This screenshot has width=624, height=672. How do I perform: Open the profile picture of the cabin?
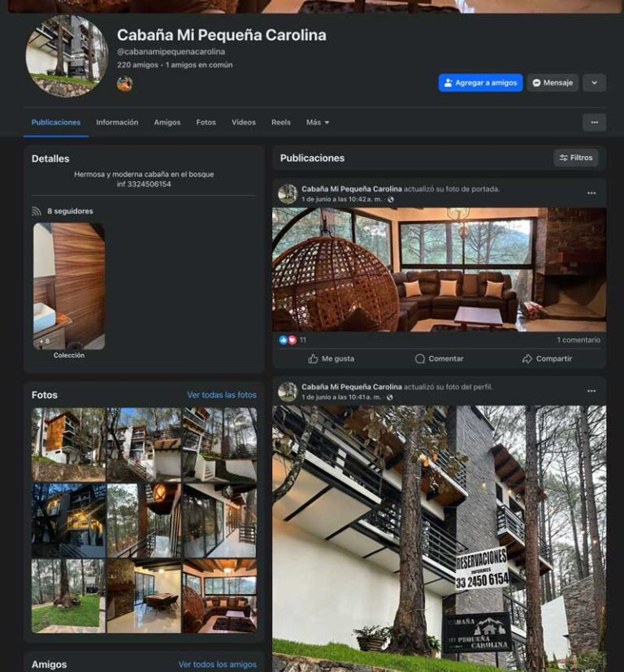pos(67,56)
